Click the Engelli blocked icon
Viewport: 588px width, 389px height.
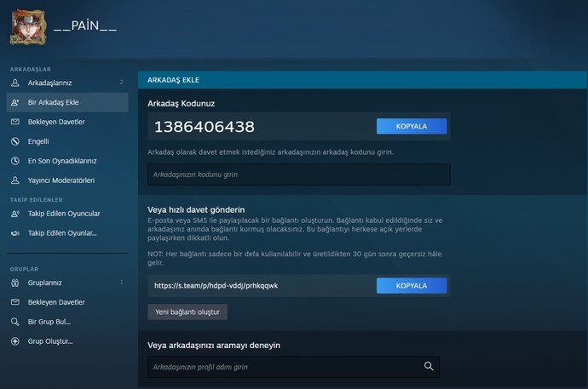[x=15, y=141]
